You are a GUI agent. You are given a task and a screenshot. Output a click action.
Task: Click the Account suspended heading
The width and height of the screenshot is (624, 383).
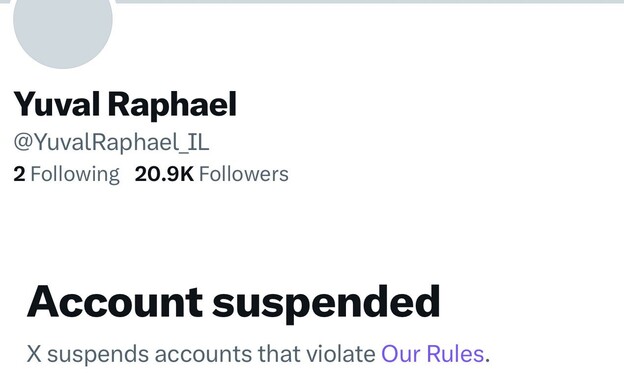click(x=234, y=303)
